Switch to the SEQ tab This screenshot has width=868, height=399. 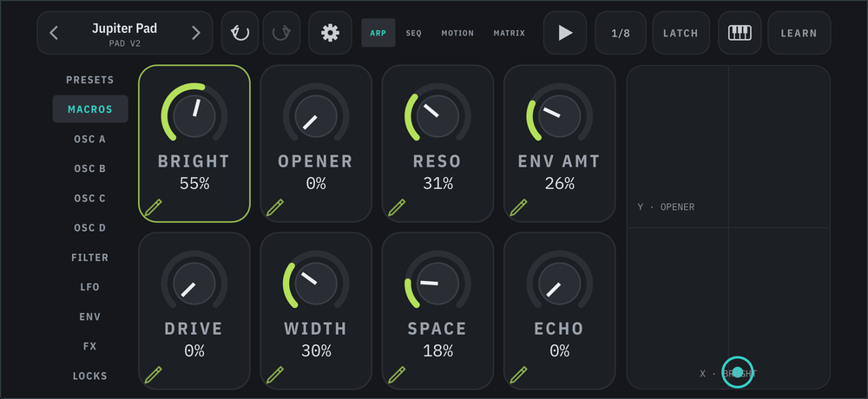413,33
